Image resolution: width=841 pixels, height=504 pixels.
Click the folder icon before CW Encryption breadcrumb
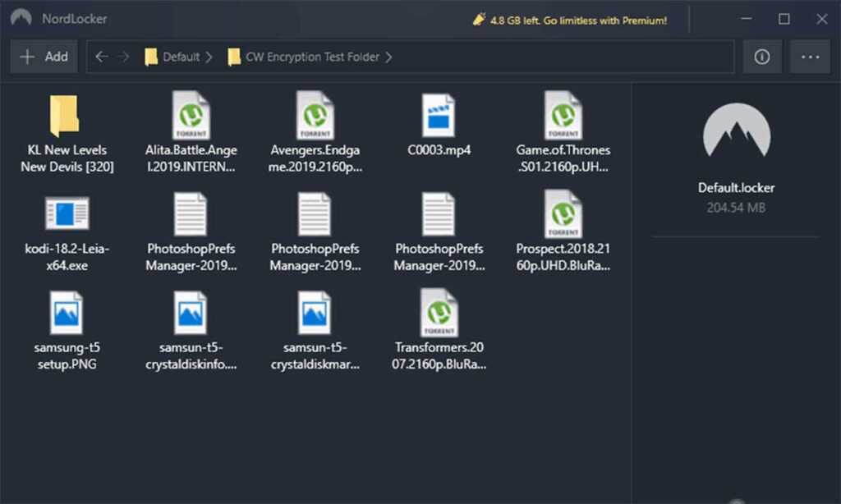point(234,57)
